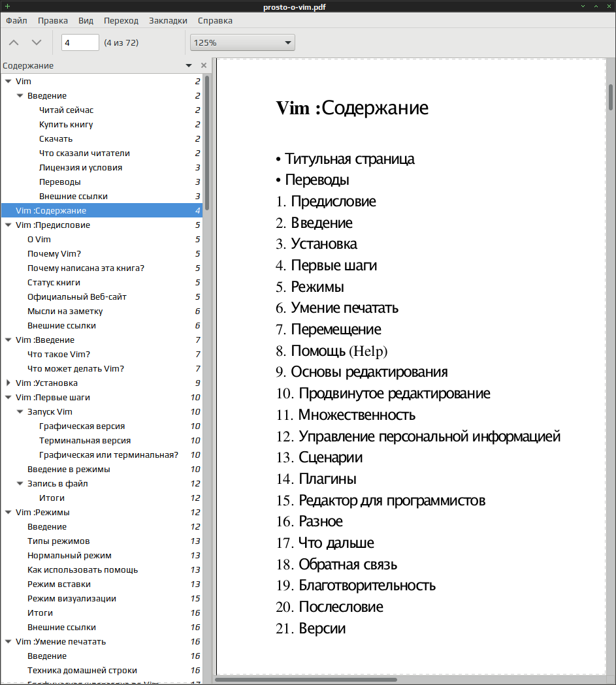Viewport: 616px width, 685px height.
Task: Expand the Vim :Установка node
Action: tap(8, 383)
